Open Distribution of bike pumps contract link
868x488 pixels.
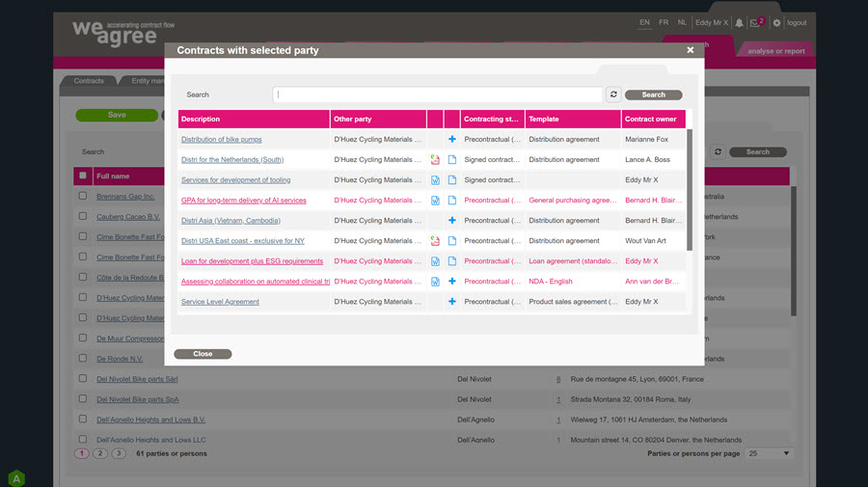[222, 140]
